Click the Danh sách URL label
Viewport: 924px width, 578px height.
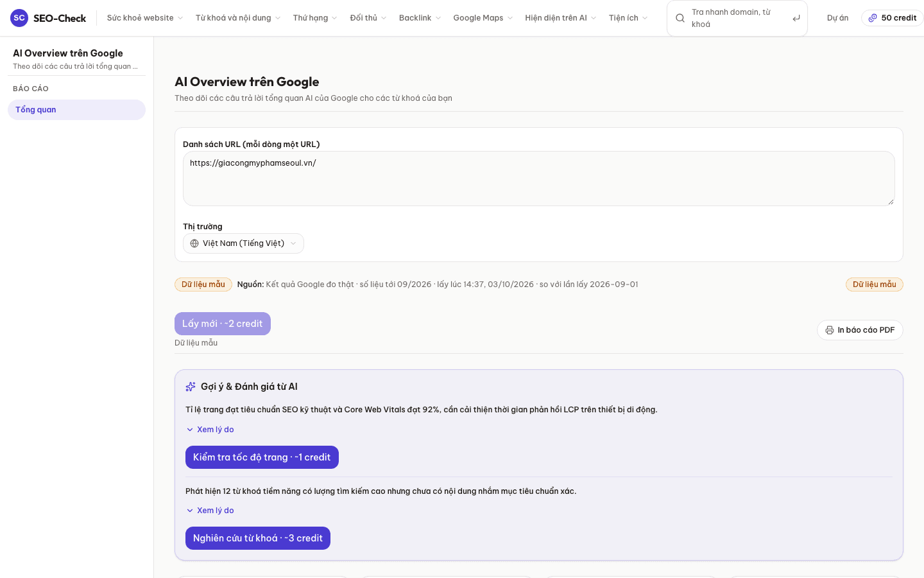click(252, 144)
